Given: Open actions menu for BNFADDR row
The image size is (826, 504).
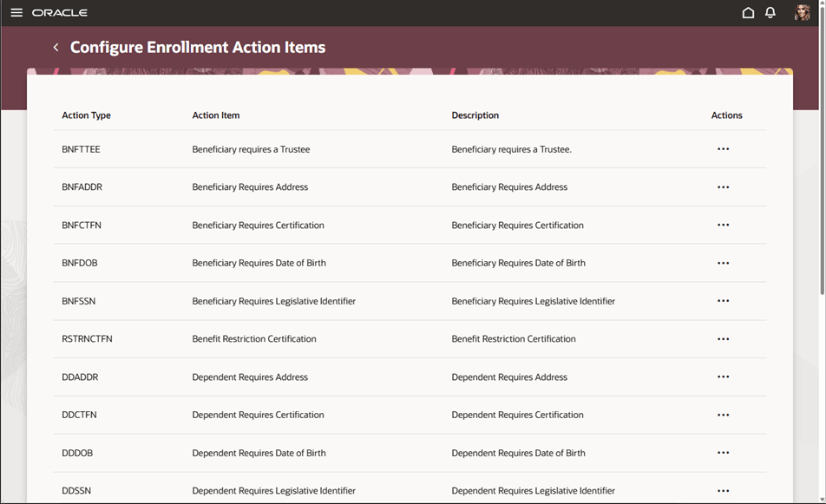Looking at the screenshot, I should click(724, 187).
